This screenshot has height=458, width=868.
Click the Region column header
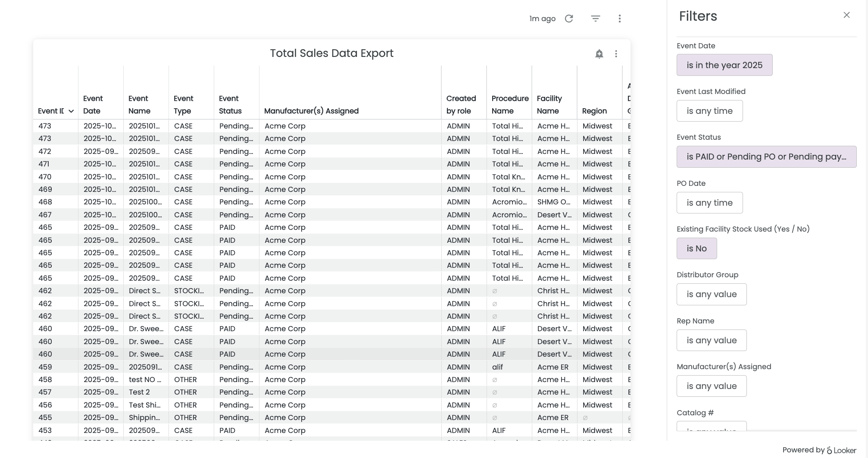(594, 111)
